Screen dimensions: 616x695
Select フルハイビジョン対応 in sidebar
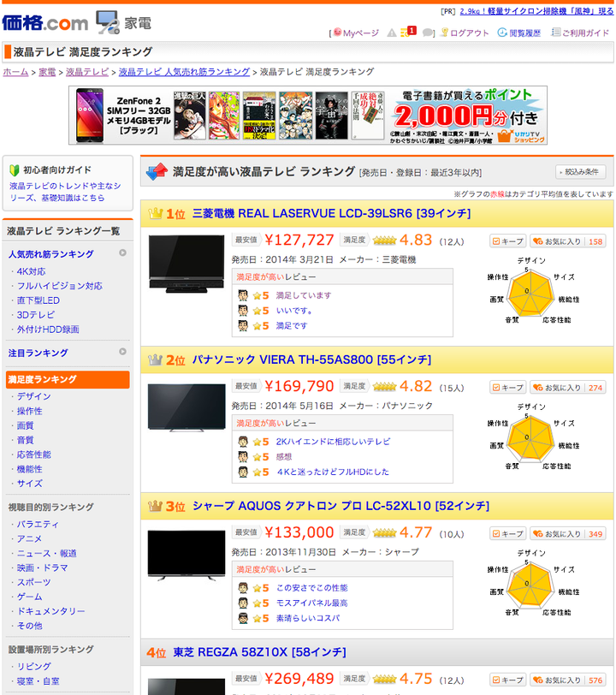point(59,286)
